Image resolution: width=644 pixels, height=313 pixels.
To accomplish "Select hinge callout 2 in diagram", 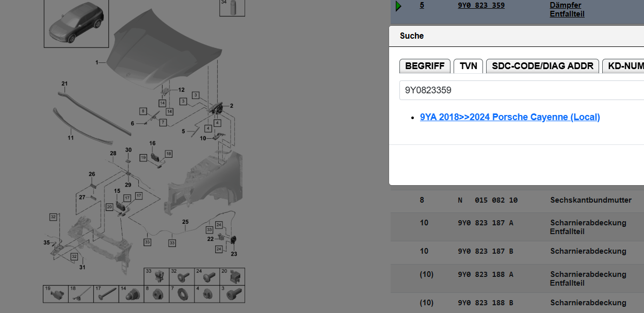I will pos(232,106).
